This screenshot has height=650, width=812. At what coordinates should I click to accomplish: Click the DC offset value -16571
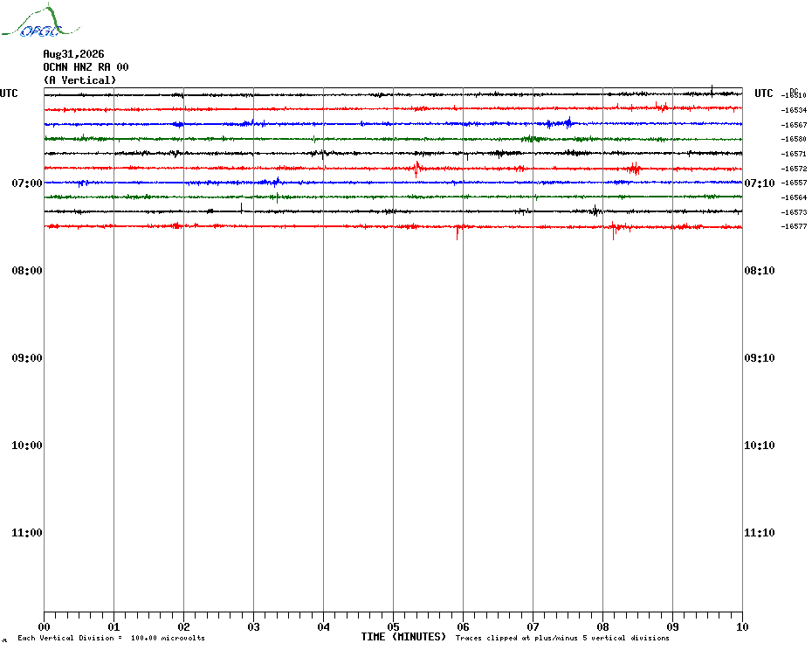[794, 154]
